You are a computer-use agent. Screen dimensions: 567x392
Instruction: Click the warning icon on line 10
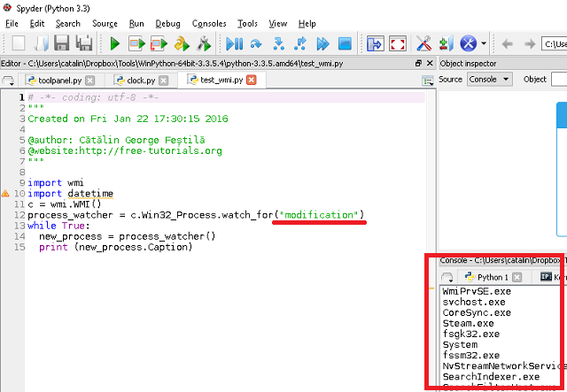(5, 194)
